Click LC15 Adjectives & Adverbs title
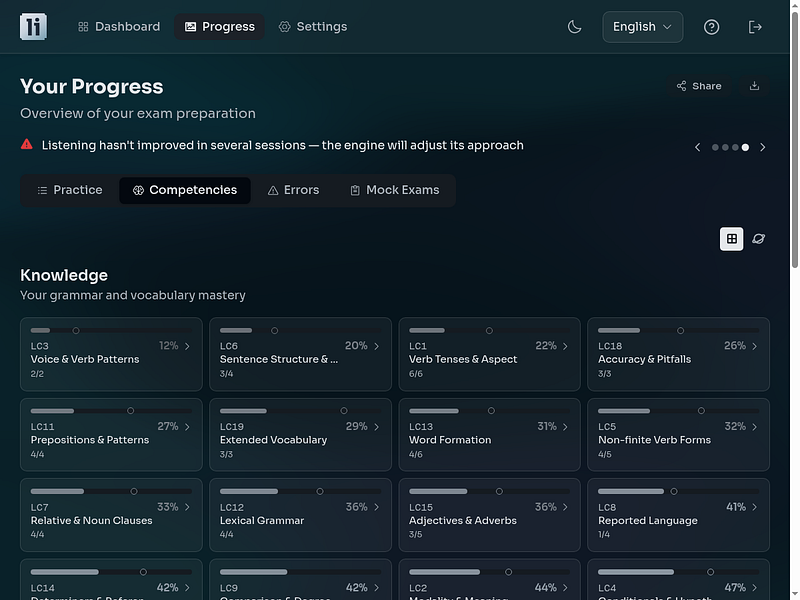 463,520
